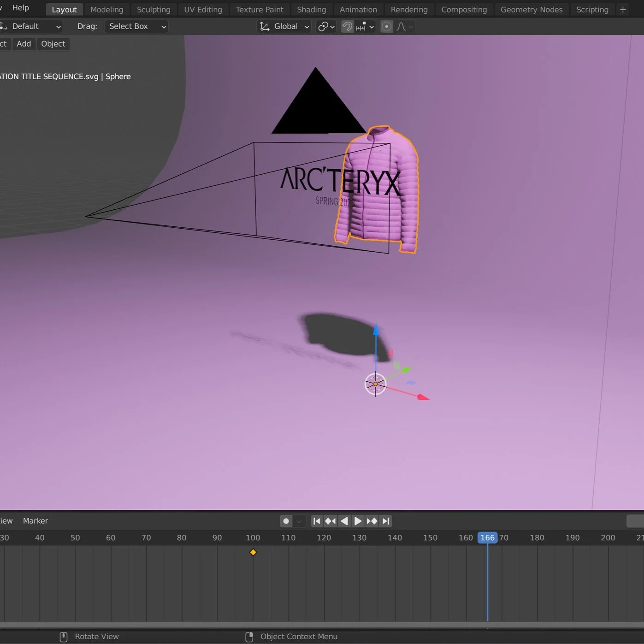
Task: Open the proportional editing falloff dropdown
Action: 404,27
